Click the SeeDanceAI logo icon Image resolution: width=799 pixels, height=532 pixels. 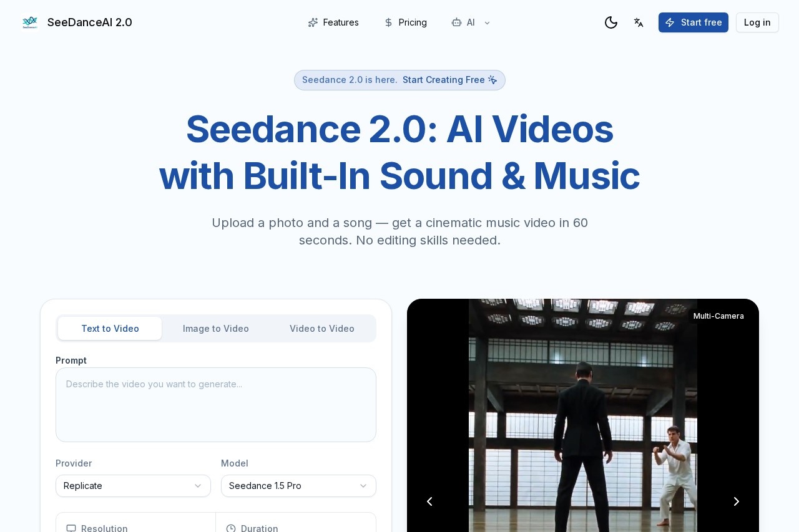[x=30, y=22]
